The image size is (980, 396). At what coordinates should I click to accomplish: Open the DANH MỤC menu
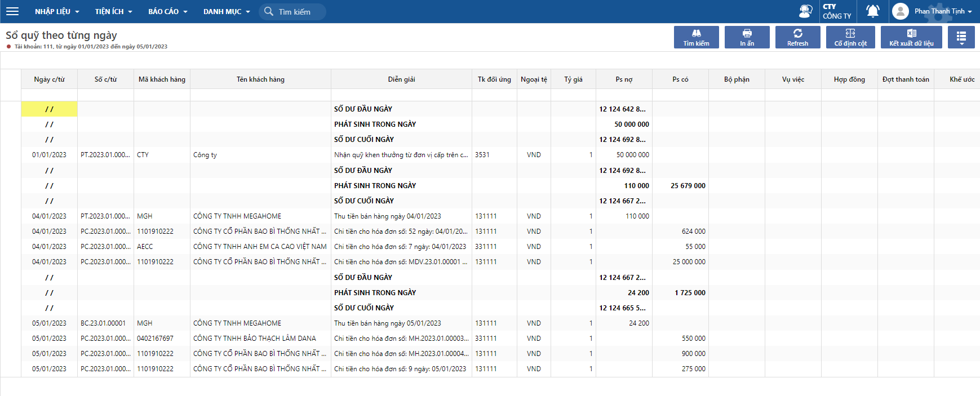226,11
